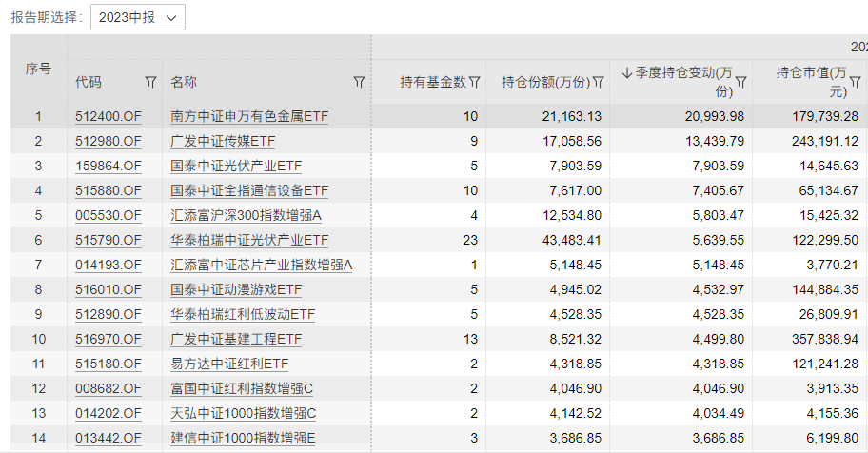Click filter icon in 代码 column header
The height and width of the screenshot is (453, 868).
pyautogui.click(x=150, y=82)
